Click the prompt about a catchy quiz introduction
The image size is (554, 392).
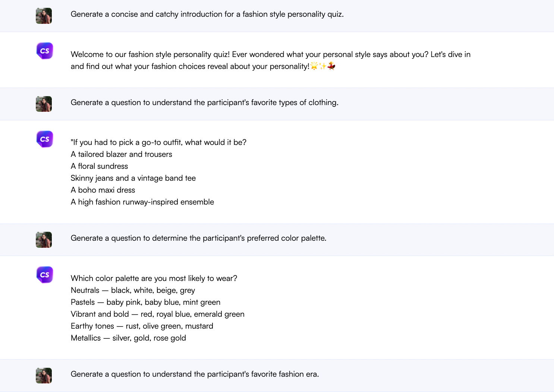[x=207, y=14]
